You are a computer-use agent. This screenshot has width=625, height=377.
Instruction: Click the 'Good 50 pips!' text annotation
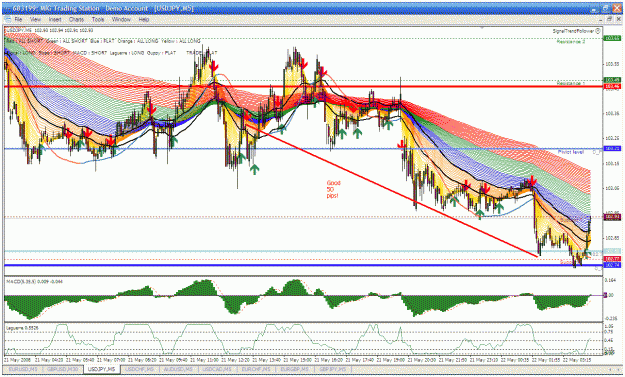coord(333,189)
